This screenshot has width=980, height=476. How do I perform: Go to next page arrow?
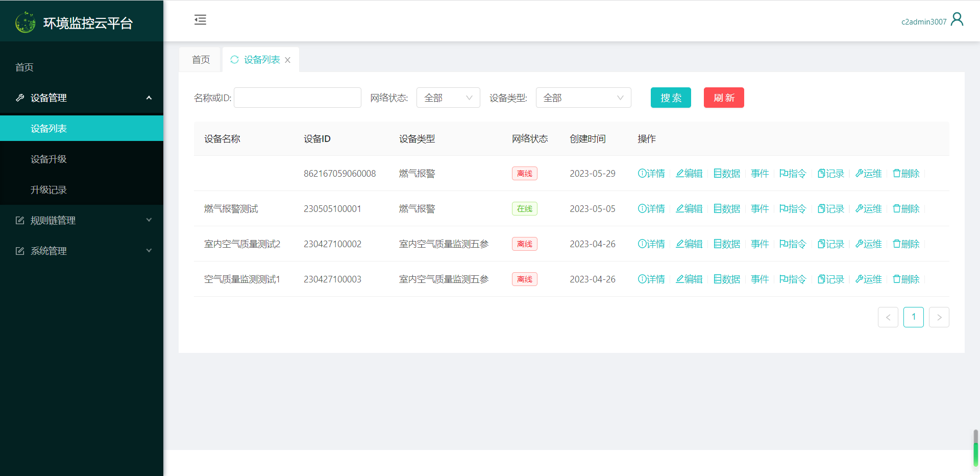click(x=939, y=317)
